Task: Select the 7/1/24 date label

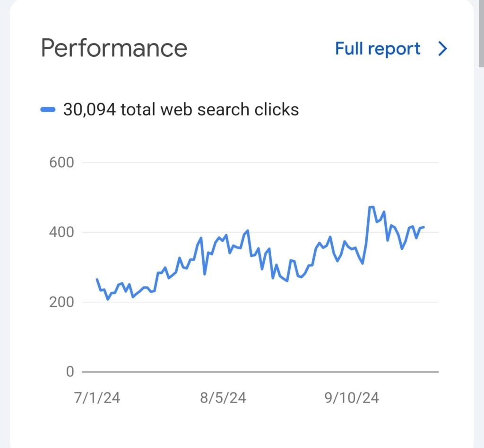Action: [x=97, y=397]
